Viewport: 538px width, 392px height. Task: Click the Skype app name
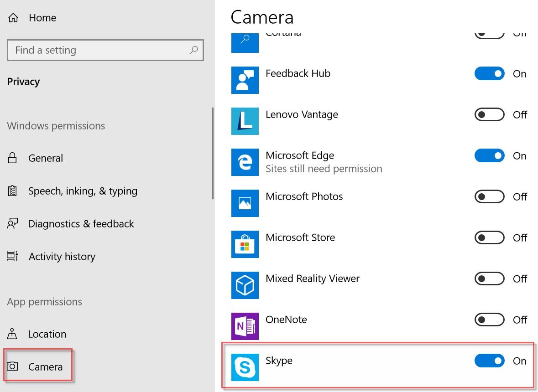point(279,361)
